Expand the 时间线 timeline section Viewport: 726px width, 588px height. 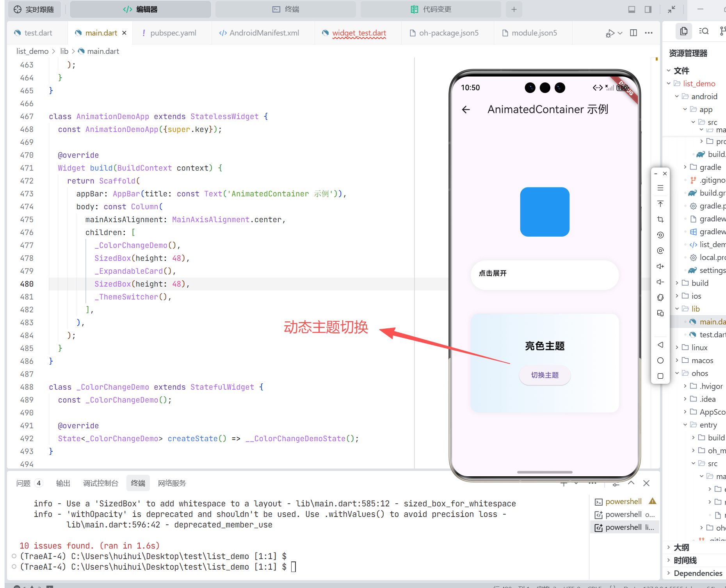coord(669,560)
